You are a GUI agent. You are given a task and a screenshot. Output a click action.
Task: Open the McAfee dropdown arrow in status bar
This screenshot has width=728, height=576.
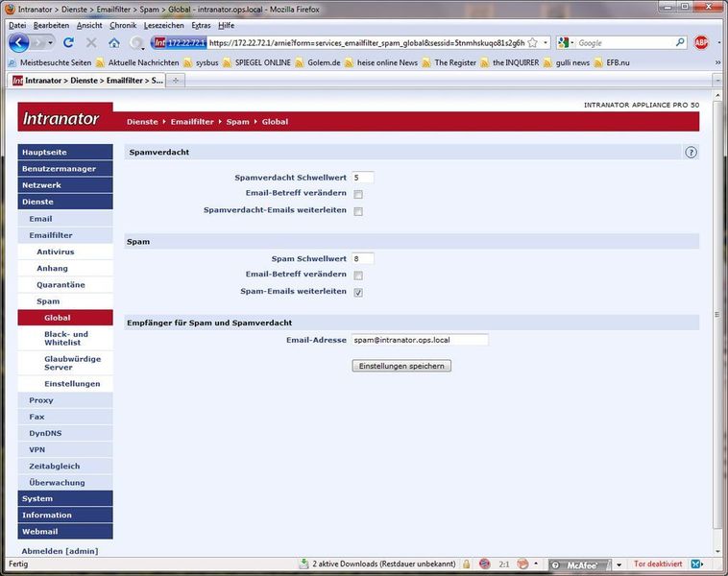click(x=619, y=564)
